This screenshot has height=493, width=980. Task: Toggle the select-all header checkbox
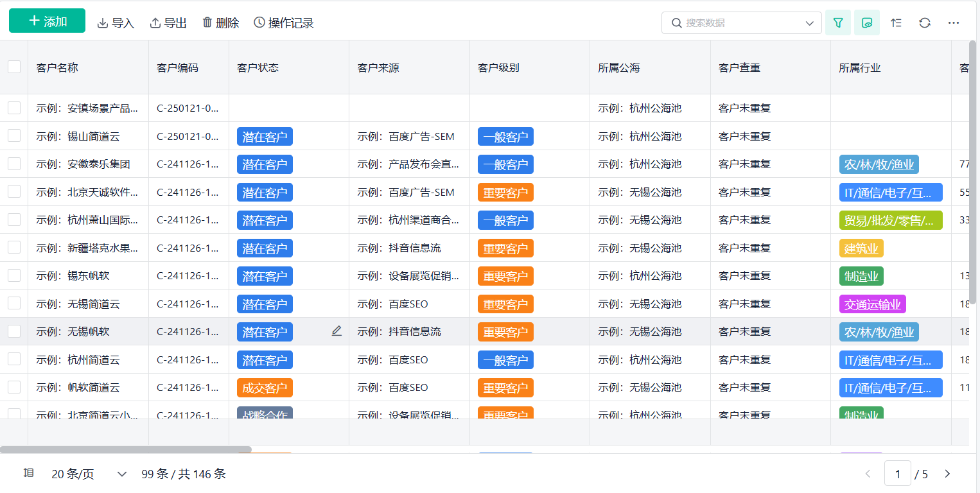(14, 67)
